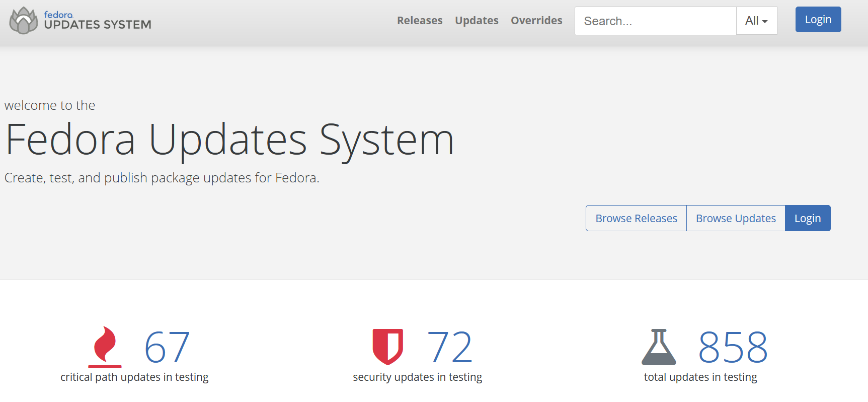Open the 72 security updates count
868x402 pixels.
tap(450, 347)
